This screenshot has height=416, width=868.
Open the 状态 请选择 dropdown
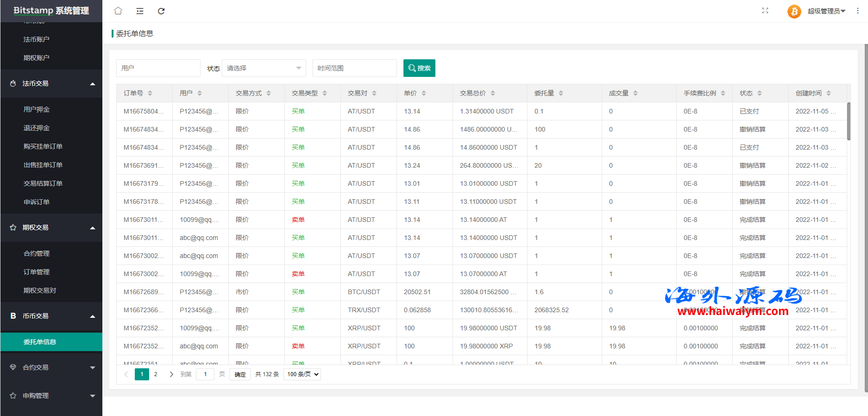264,68
